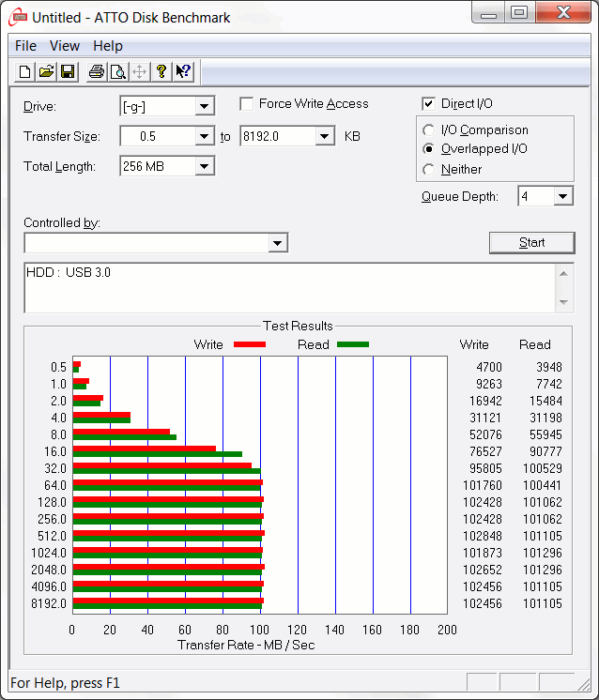Open the Queue Depth dropdown

coord(562,197)
